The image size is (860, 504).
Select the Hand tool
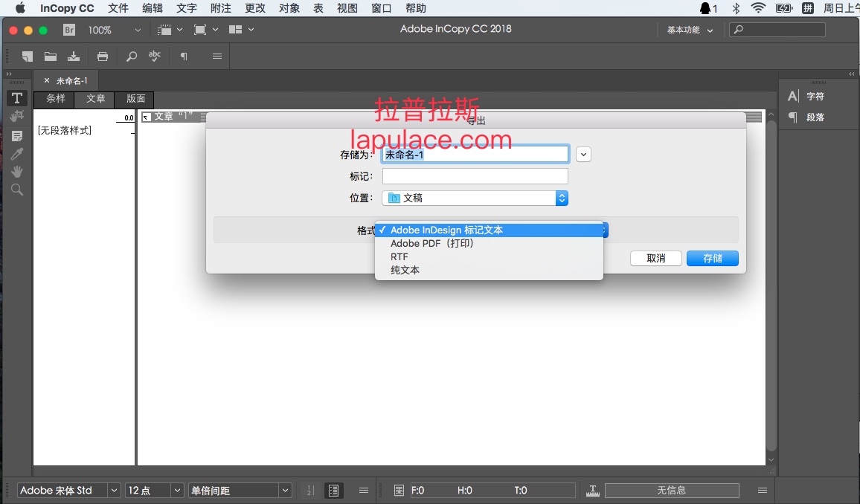17,172
